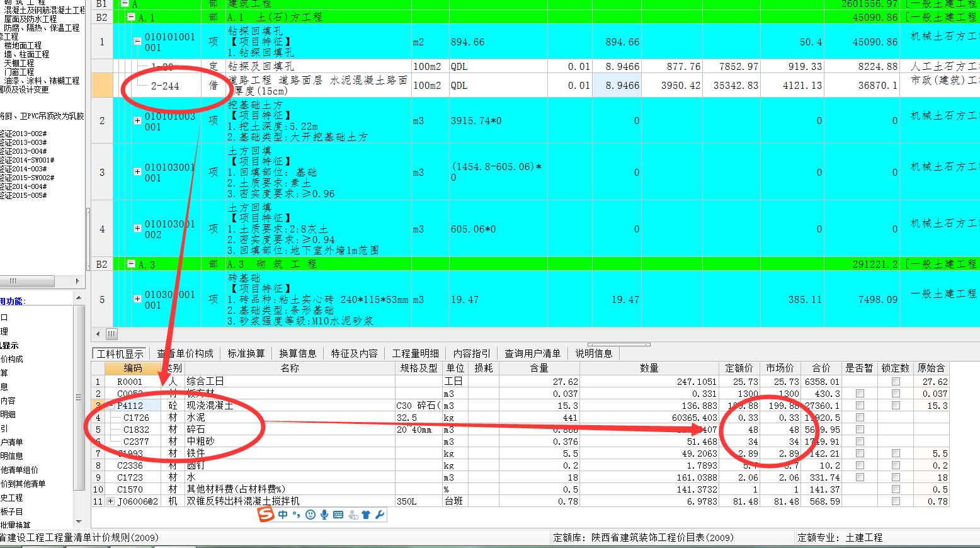Screen dimensions: 980x548
Task: Select 油漆、涂料、裱糊工程 in left tree
Action: [x=42, y=81]
